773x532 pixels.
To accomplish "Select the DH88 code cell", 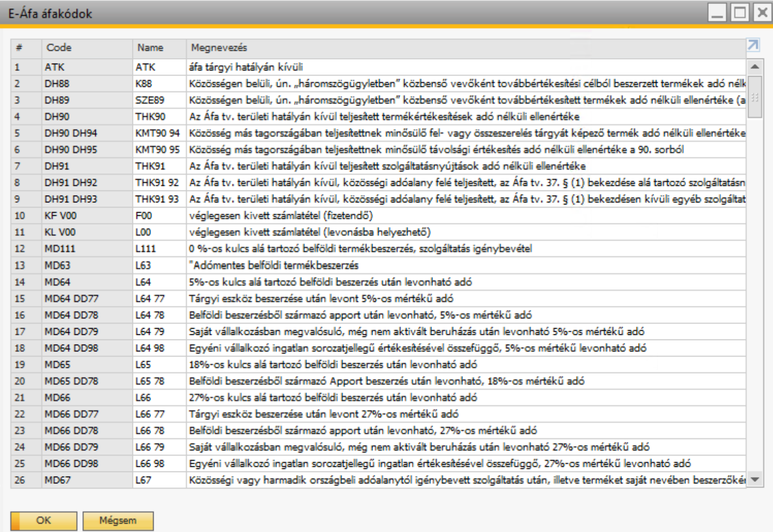I will (x=87, y=84).
